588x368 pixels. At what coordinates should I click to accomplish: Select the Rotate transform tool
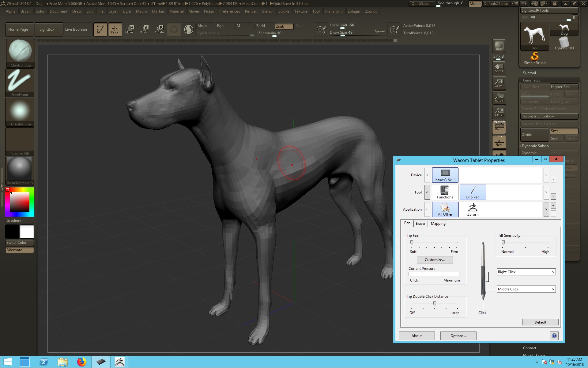[x=159, y=29]
